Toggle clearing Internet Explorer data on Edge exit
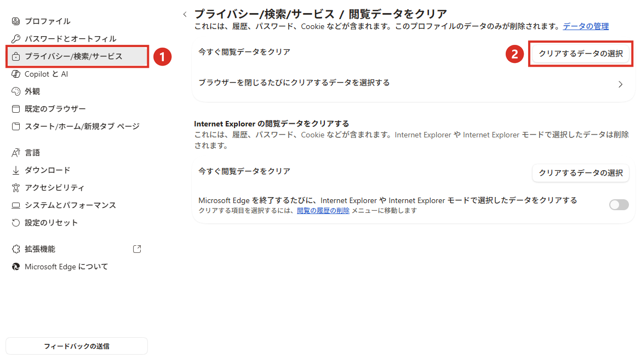This screenshot has width=641, height=364. (619, 205)
